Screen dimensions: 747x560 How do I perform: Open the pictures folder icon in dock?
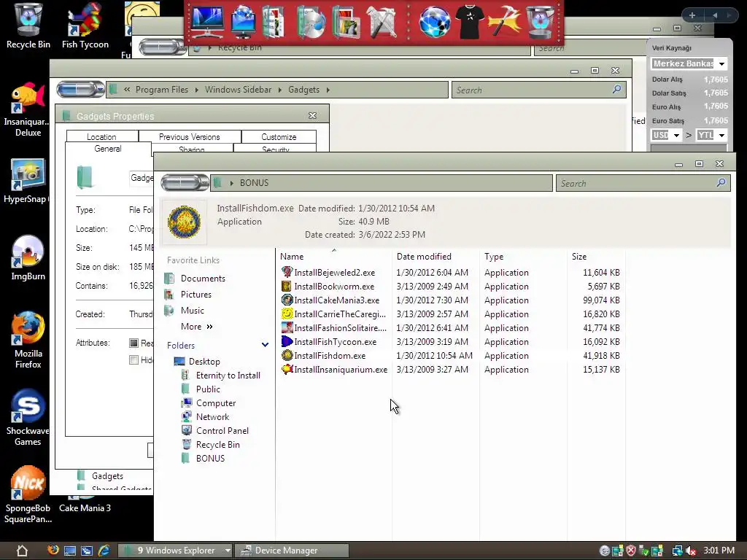click(346, 22)
